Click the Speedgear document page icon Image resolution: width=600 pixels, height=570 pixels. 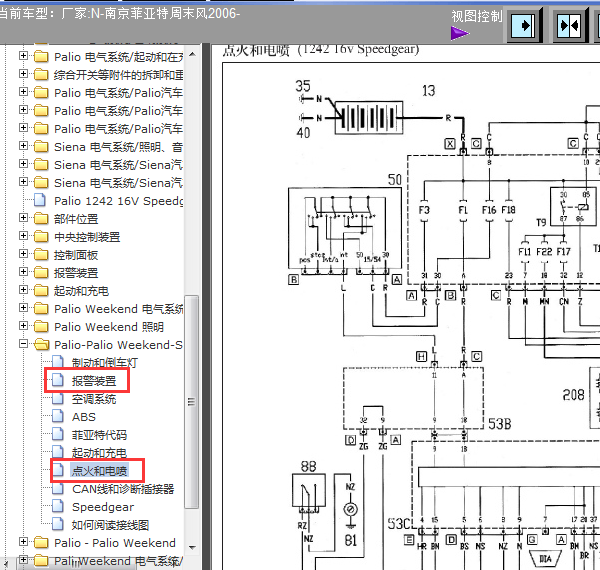point(58,507)
